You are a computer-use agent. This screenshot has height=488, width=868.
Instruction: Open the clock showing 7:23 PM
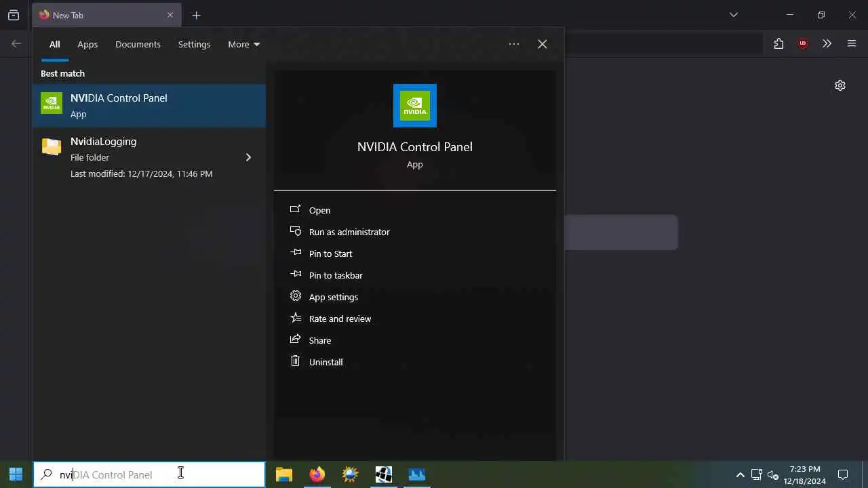pyautogui.click(x=805, y=474)
